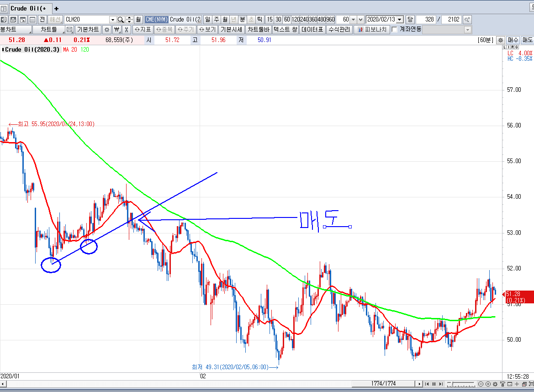The image size is (534, 392).
Task: Open the Fibonacci (피보나치) tool
Action: click(x=371, y=30)
